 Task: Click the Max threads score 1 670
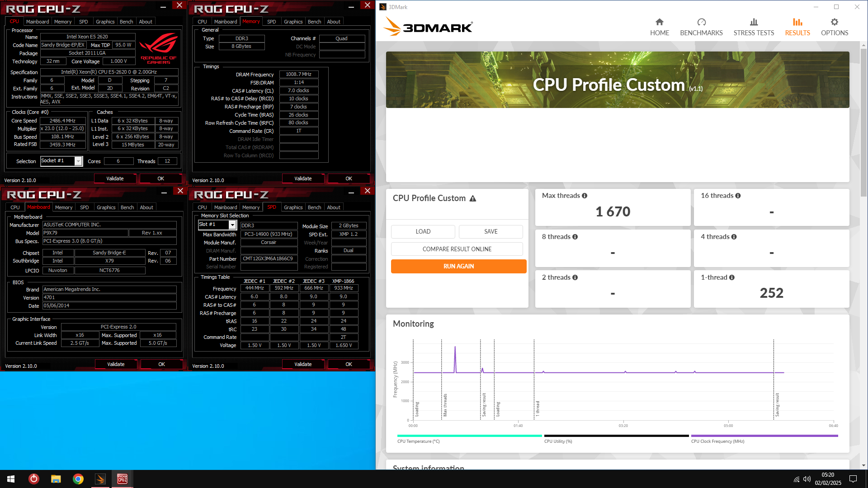pos(613,211)
